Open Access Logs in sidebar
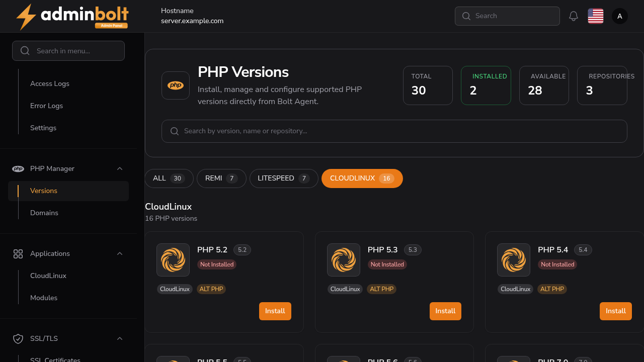Viewport: 644px width, 362px height. click(50, 84)
